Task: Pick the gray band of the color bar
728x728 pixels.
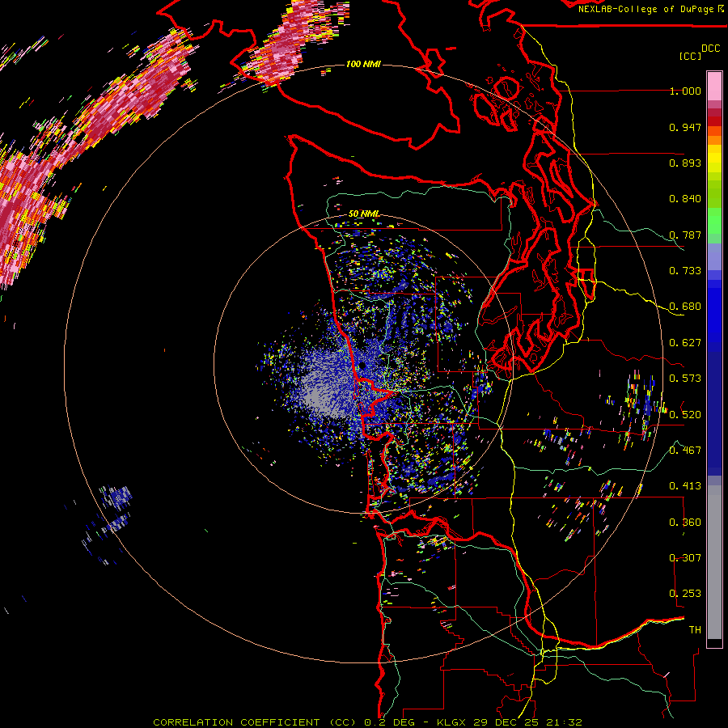Action: tap(714, 562)
